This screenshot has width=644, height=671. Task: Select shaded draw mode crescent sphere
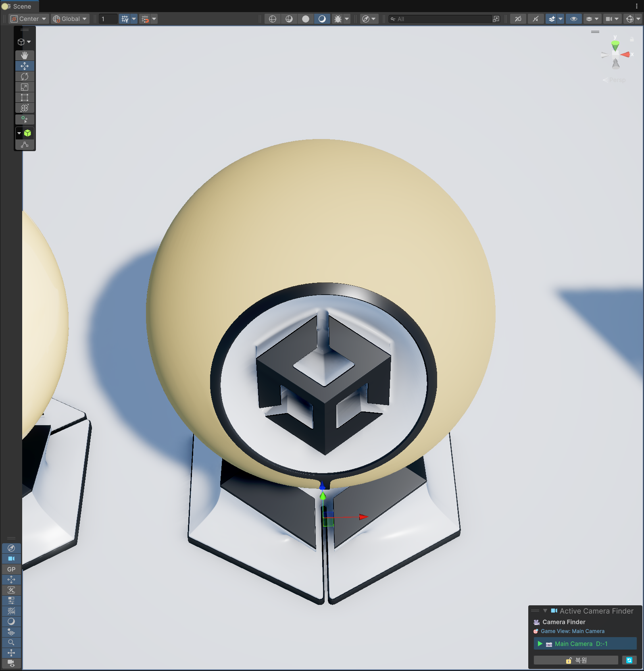322,19
